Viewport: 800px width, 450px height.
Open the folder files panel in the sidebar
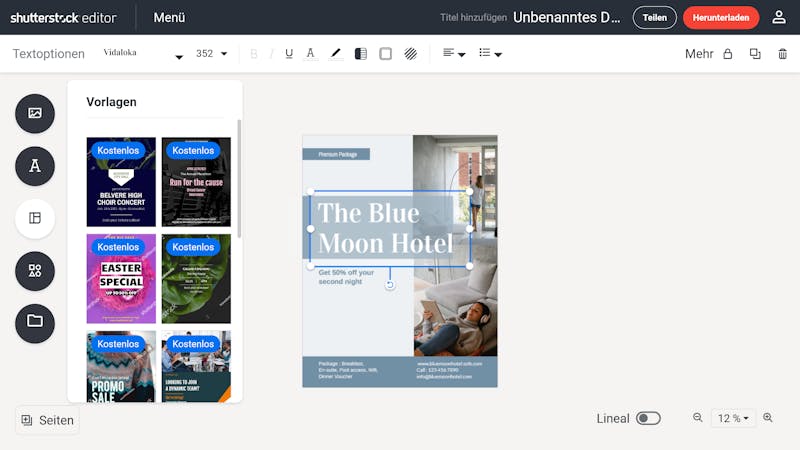(x=35, y=323)
